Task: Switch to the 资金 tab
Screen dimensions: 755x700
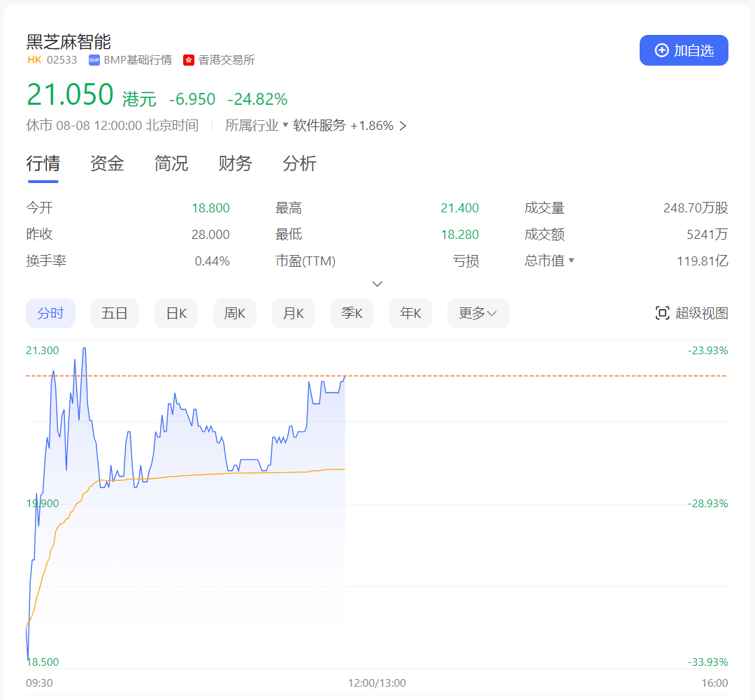Action: pos(107,163)
